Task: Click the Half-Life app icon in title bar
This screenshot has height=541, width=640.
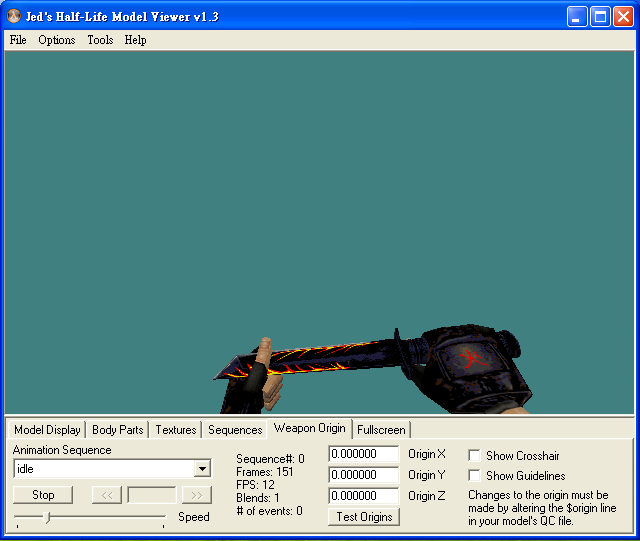Action: [x=14, y=16]
